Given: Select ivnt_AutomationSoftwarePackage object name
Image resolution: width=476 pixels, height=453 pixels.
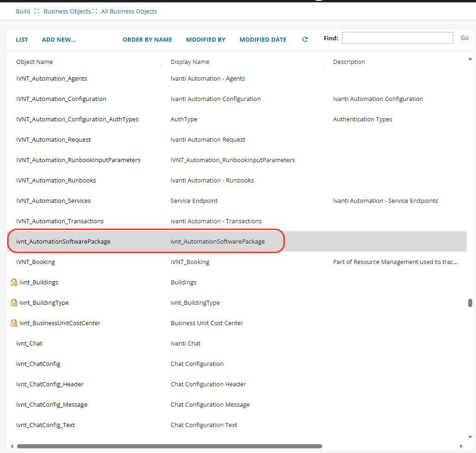Looking at the screenshot, I should pos(63,241).
